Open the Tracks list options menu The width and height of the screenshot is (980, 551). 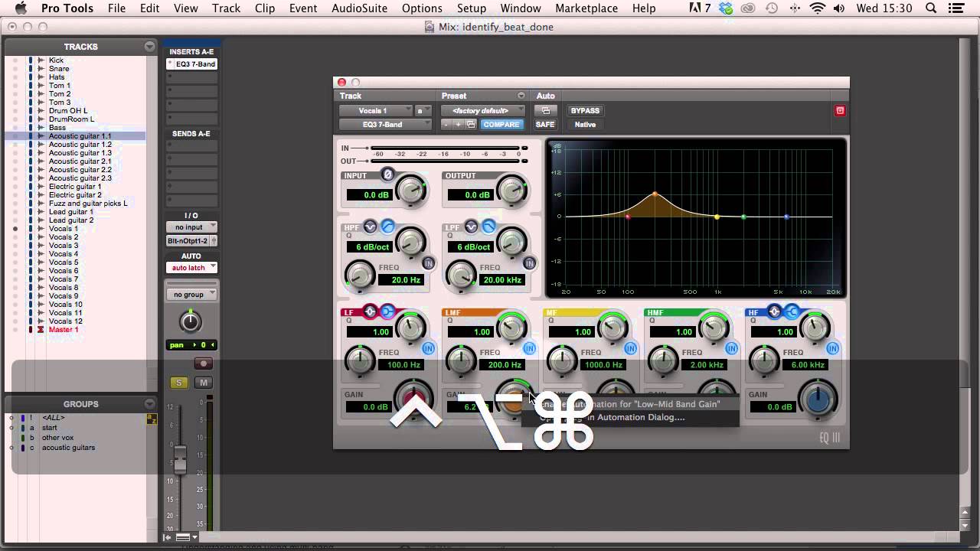pos(149,47)
